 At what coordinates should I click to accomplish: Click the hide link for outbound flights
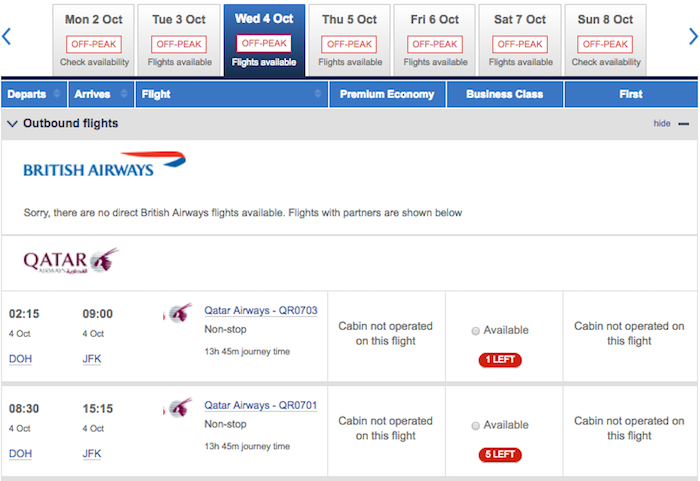[662, 124]
